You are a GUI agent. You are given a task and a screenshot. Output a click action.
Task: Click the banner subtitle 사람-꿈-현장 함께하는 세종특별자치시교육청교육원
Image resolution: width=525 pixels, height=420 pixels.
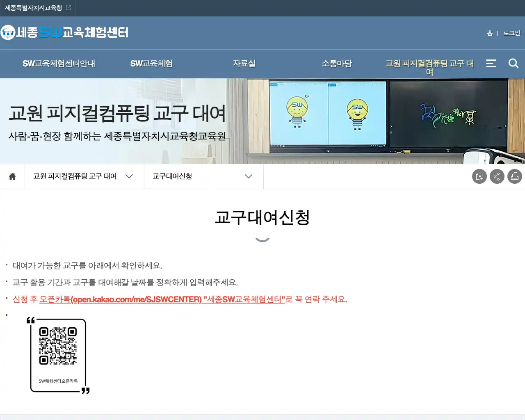[x=117, y=136]
